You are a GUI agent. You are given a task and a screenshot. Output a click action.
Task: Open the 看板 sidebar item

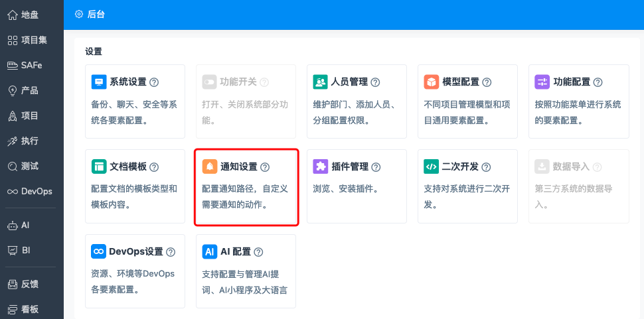[31, 309]
